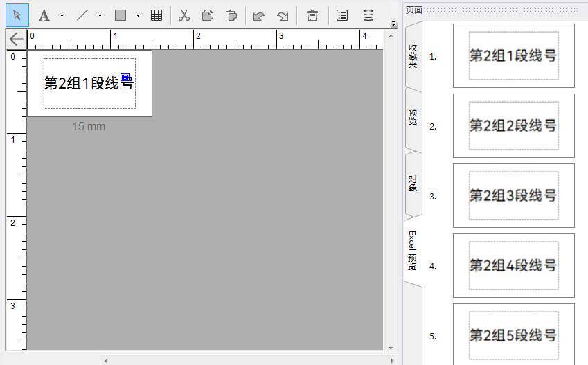Click the back arrow beside the ruler
Viewport: 588px width, 365px height.
coord(16,39)
